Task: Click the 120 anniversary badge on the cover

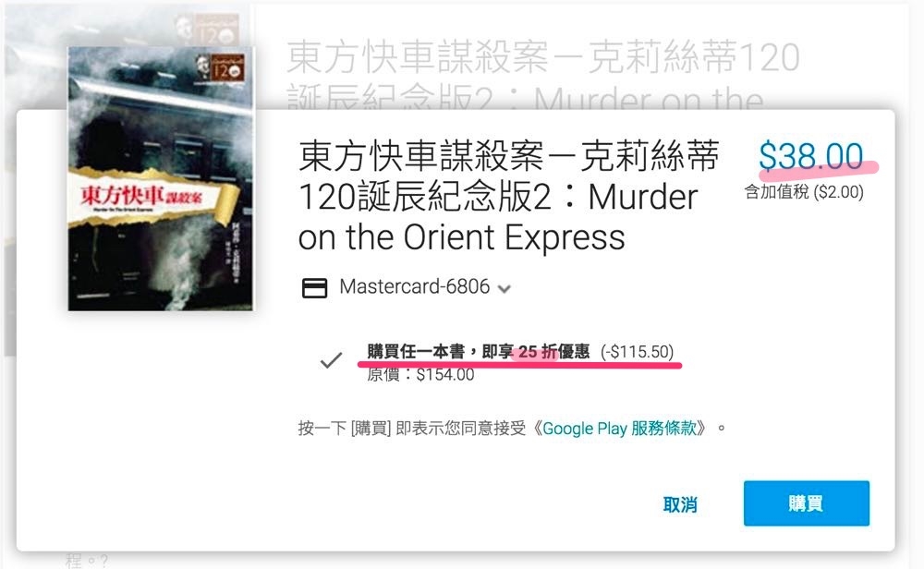Action: (x=220, y=68)
